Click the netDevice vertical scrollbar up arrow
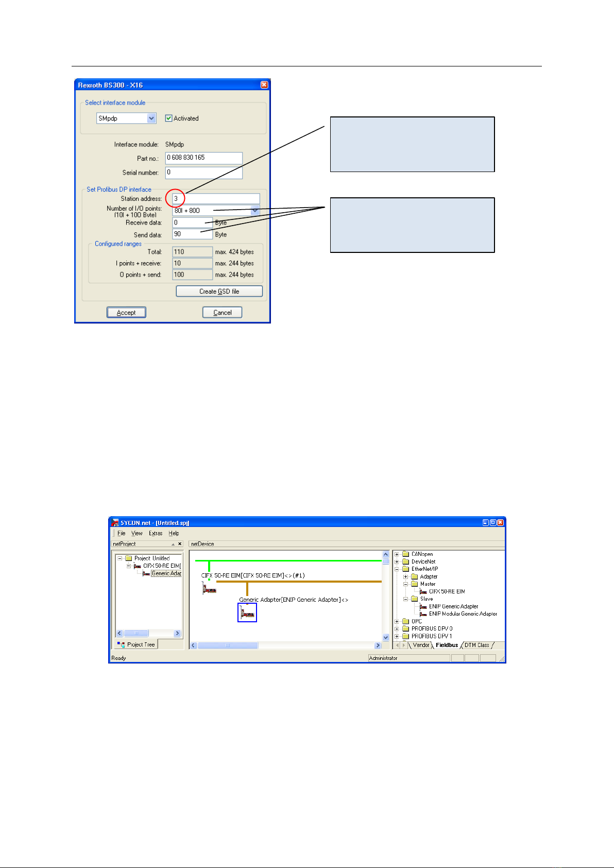This screenshot has width=614, height=868. point(386,555)
